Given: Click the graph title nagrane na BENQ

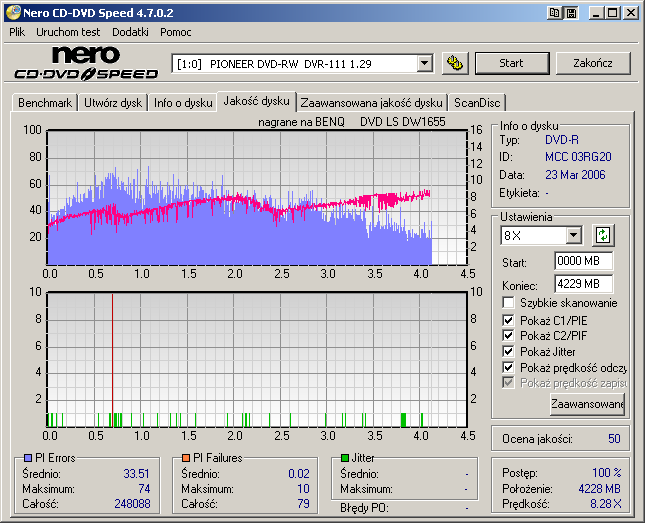Looking at the screenshot, I should [301, 122].
